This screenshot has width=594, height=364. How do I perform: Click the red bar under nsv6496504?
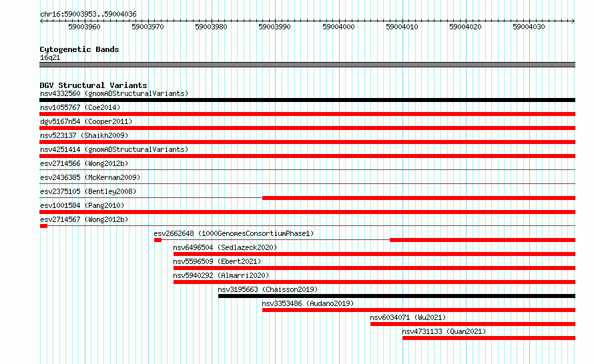tap(374, 254)
